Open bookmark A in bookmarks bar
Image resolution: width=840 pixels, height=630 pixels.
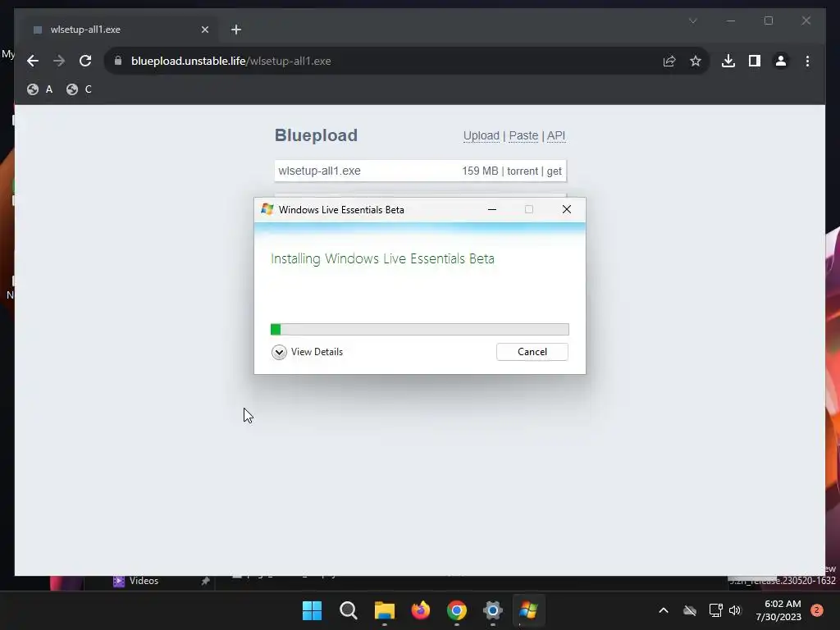40,89
